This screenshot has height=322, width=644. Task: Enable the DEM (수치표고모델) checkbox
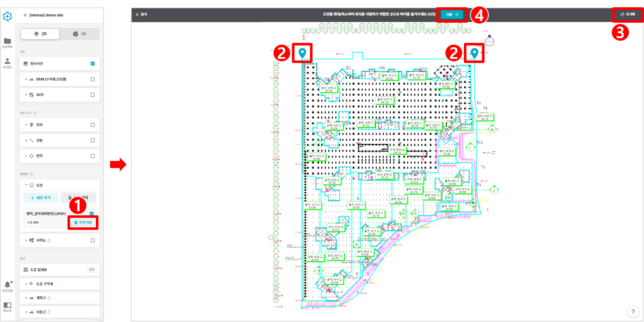92,79
